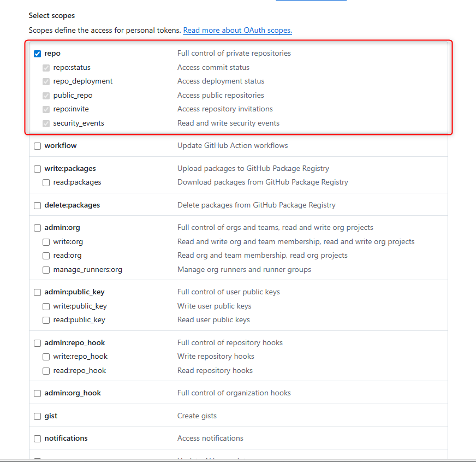Select the notifications scope checkbox

(x=37, y=439)
